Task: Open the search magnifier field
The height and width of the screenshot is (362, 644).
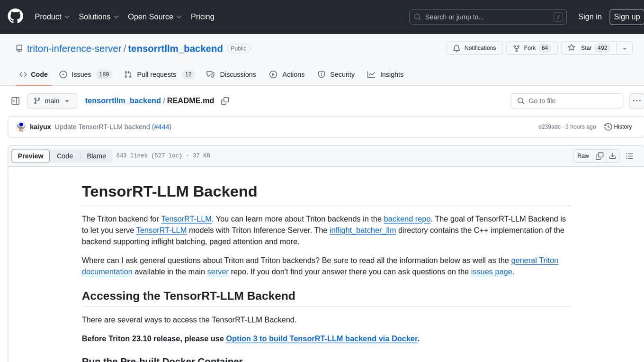Action: click(488, 17)
